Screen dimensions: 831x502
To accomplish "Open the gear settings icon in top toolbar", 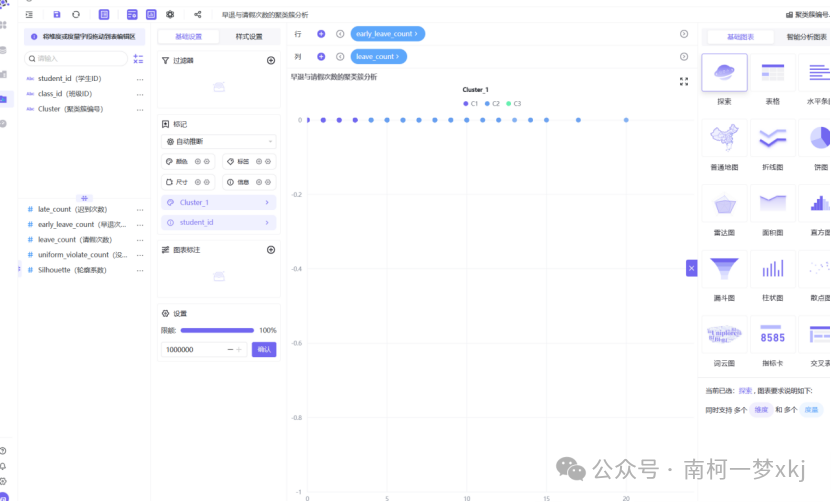I will [x=170, y=14].
